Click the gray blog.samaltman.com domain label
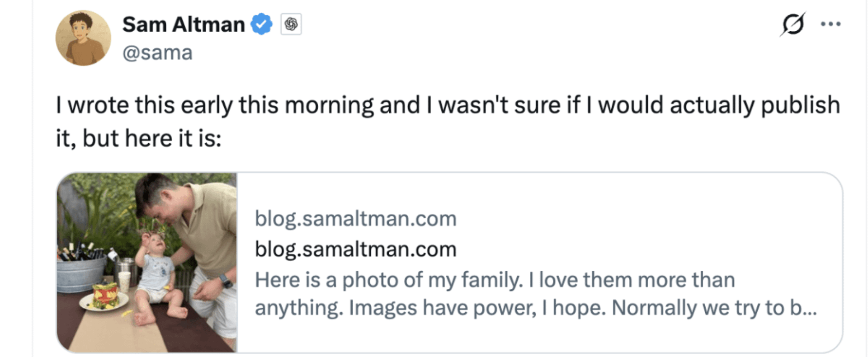 point(356,219)
